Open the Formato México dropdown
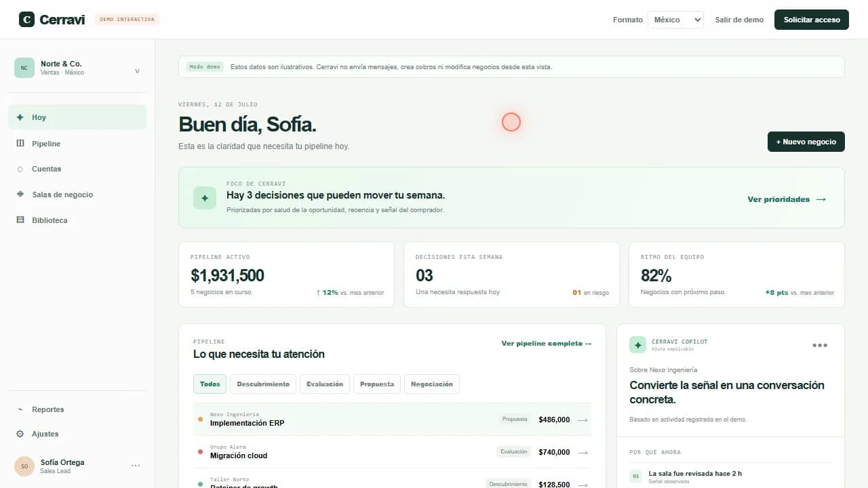The height and width of the screenshot is (488, 868). pos(675,20)
